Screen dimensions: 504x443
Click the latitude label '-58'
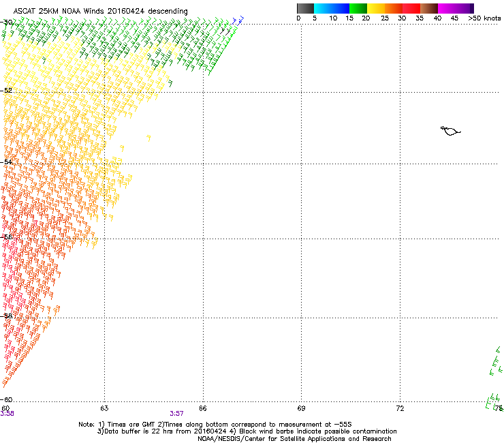point(7,316)
